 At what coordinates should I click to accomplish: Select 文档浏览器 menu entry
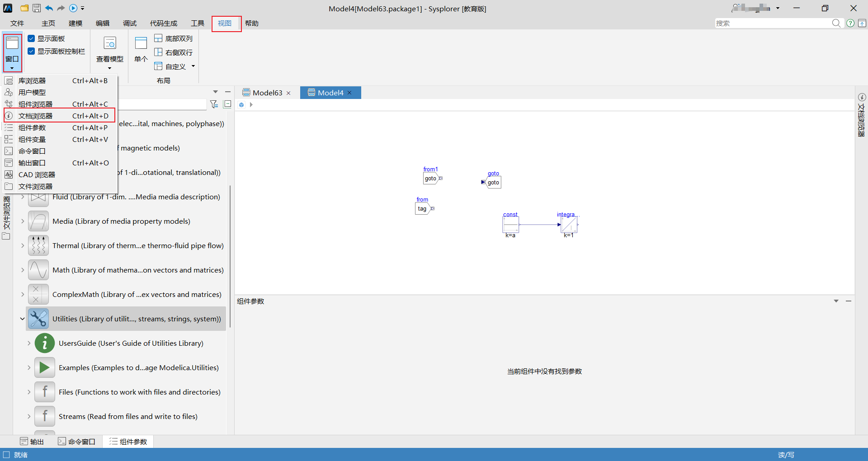[60, 116]
